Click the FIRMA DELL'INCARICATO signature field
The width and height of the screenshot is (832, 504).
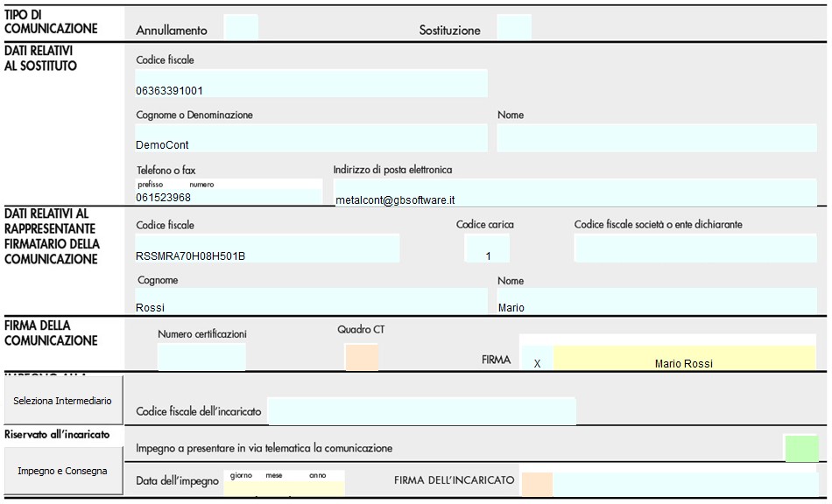point(686,484)
